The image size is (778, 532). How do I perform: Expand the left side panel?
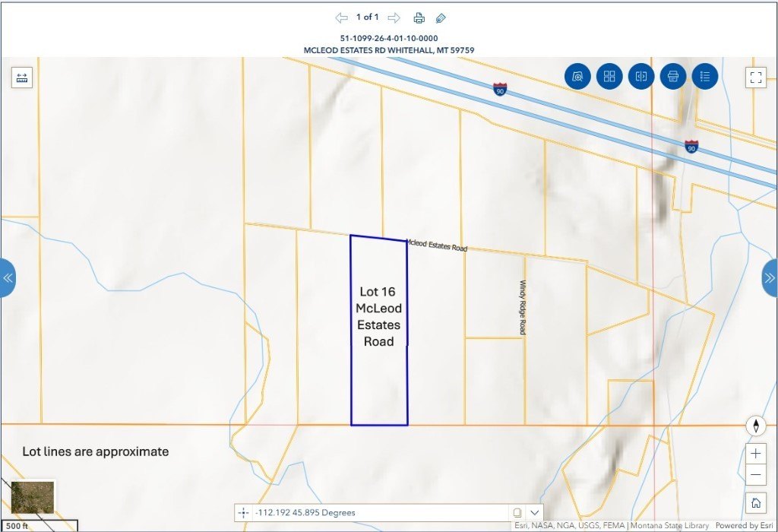(x=8, y=277)
